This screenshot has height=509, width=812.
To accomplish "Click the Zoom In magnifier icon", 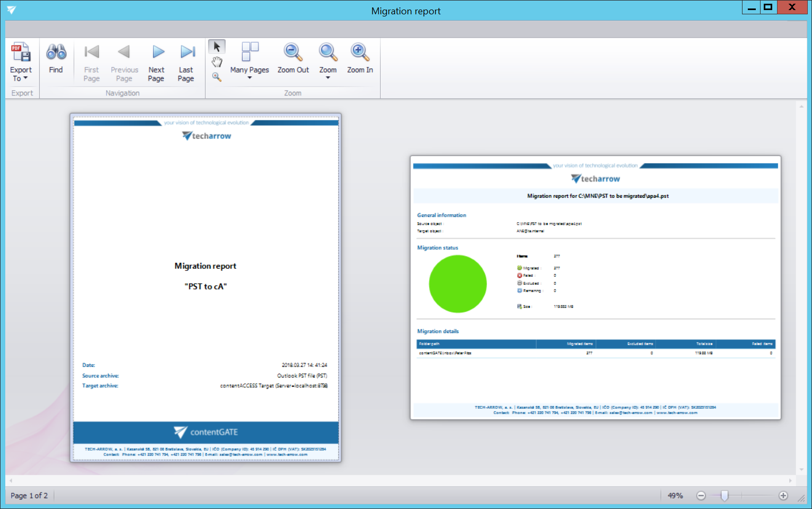I will click(x=360, y=52).
